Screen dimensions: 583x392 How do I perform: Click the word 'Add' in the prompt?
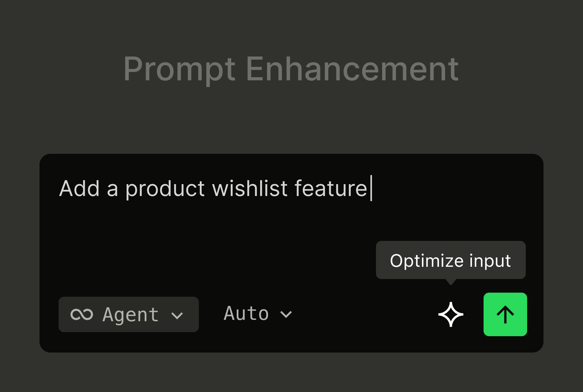pyautogui.click(x=79, y=189)
